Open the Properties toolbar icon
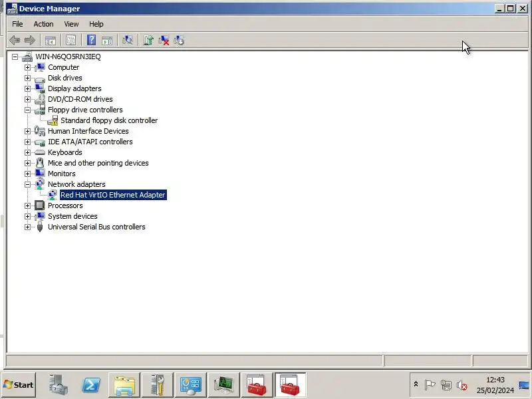This screenshot has height=399, width=532. click(x=71, y=41)
